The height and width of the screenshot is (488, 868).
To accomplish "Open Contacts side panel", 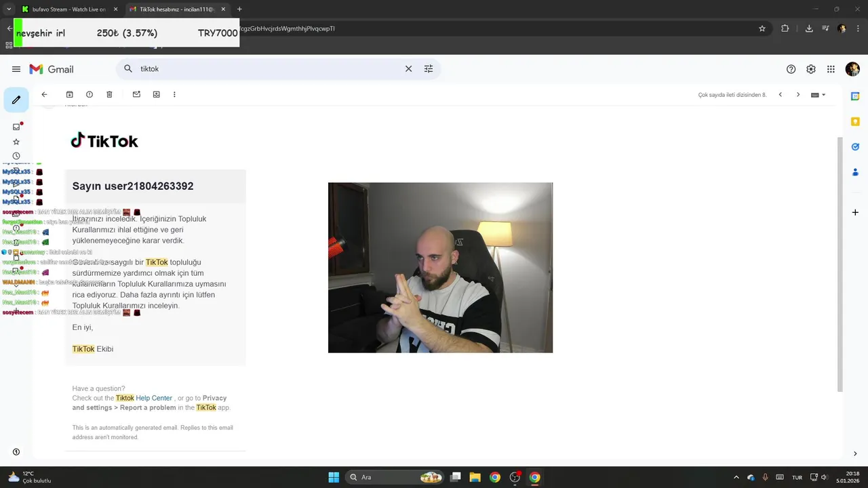I will (855, 171).
